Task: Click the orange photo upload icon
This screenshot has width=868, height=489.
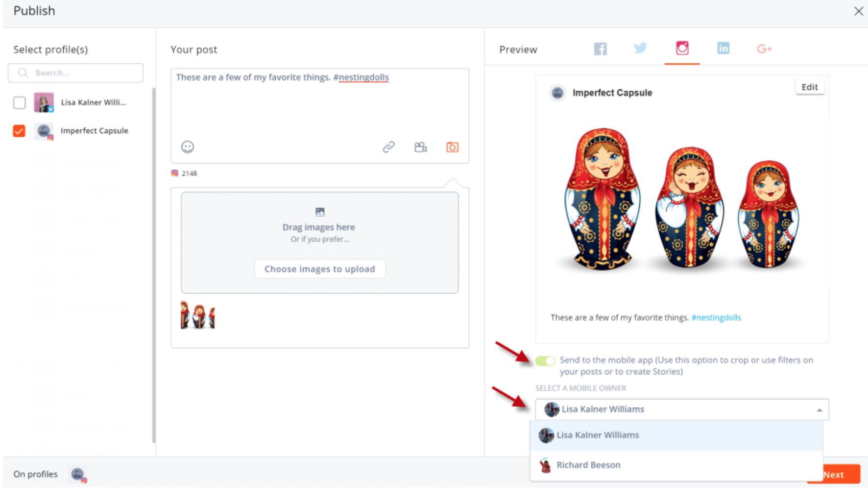Action: pos(452,147)
